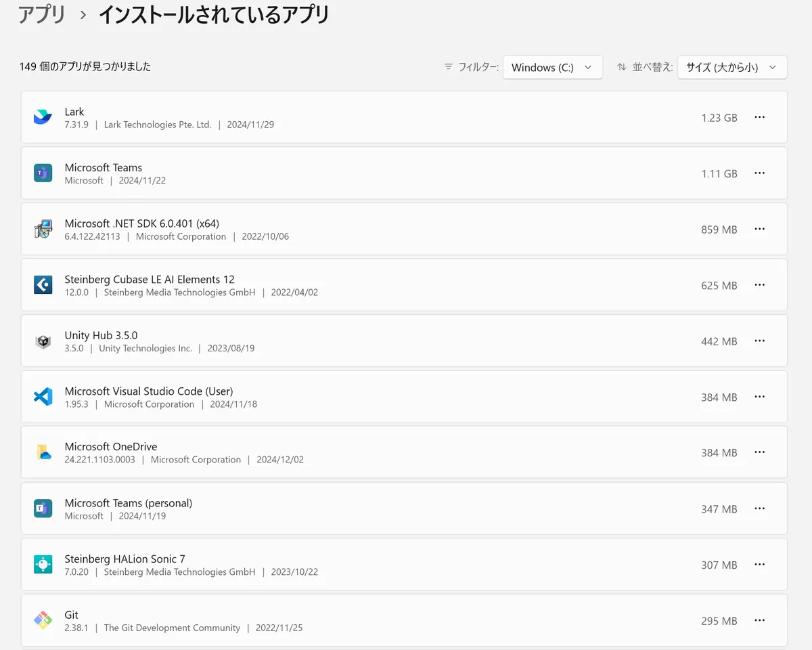Open the options menu for Microsoft OneDrive

(759, 452)
